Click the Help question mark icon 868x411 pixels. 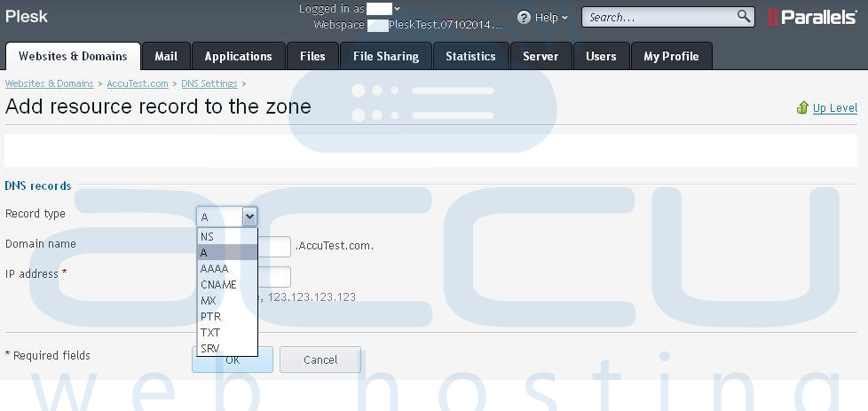click(524, 17)
